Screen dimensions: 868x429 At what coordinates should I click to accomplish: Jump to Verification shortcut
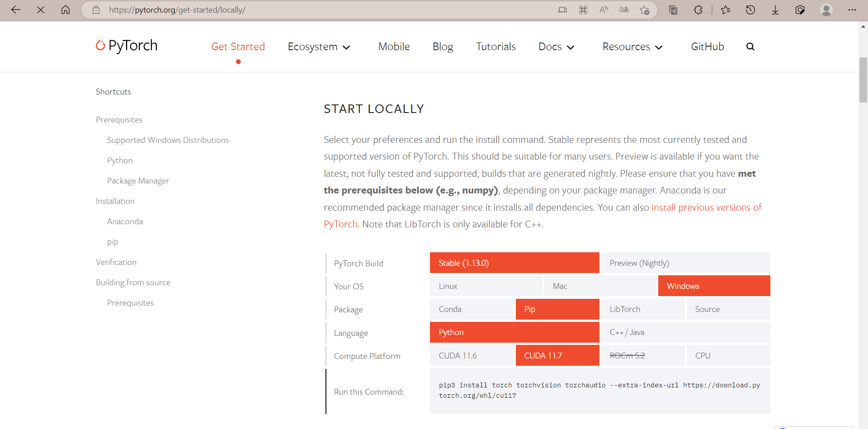pyautogui.click(x=116, y=262)
